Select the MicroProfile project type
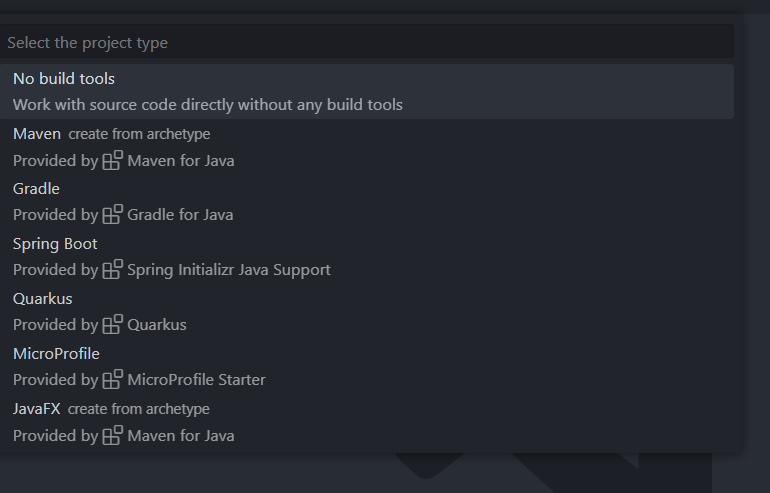Screen dimensions: 770x493 tap(56, 354)
